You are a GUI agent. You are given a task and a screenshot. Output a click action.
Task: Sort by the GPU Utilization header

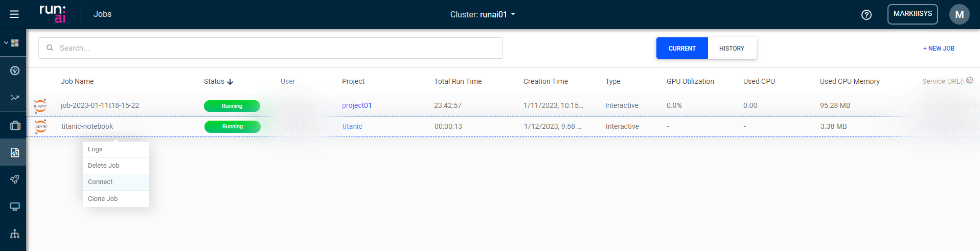(690, 81)
